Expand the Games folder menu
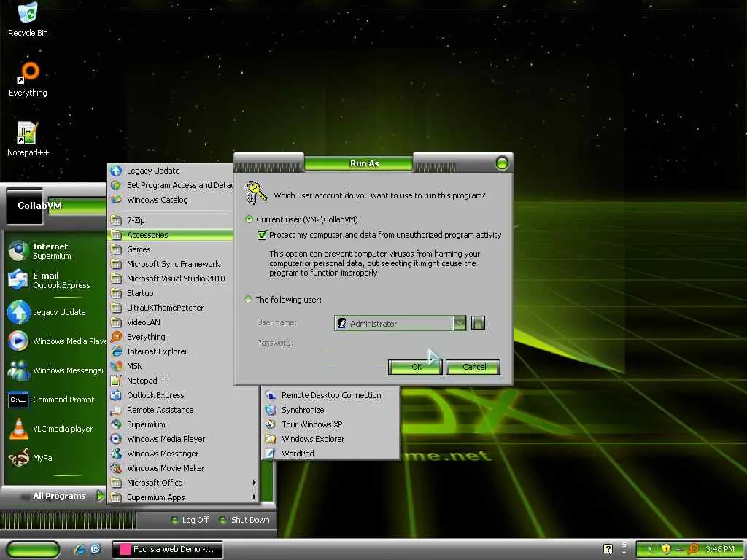The width and height of the screenshot is (747, 560). pos(171,249)
